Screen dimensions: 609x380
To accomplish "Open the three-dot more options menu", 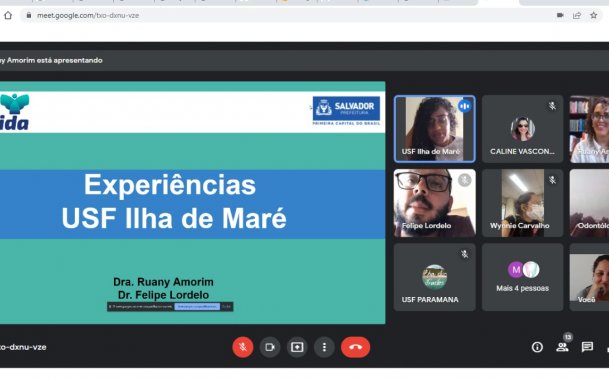I will [324, 347].
